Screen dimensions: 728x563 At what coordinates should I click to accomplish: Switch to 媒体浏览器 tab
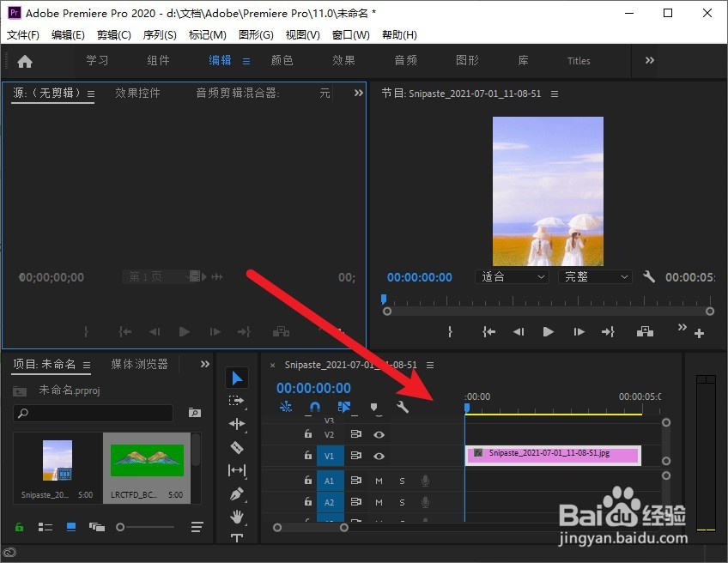click(x=139, y=365)
